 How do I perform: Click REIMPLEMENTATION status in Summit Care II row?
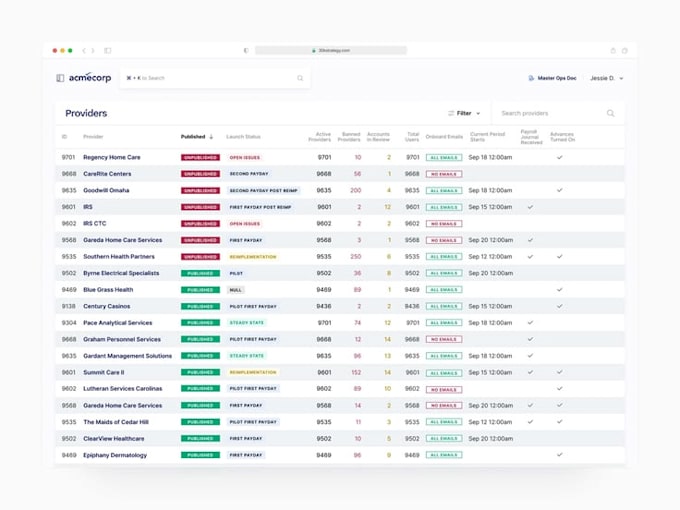click(x=253, y=372)
